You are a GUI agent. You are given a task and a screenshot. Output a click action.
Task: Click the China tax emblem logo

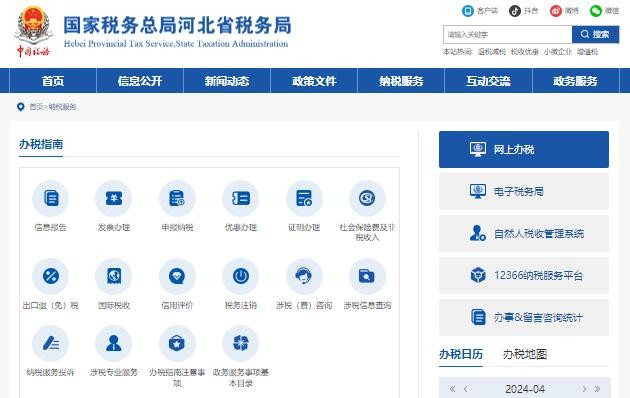33,31
